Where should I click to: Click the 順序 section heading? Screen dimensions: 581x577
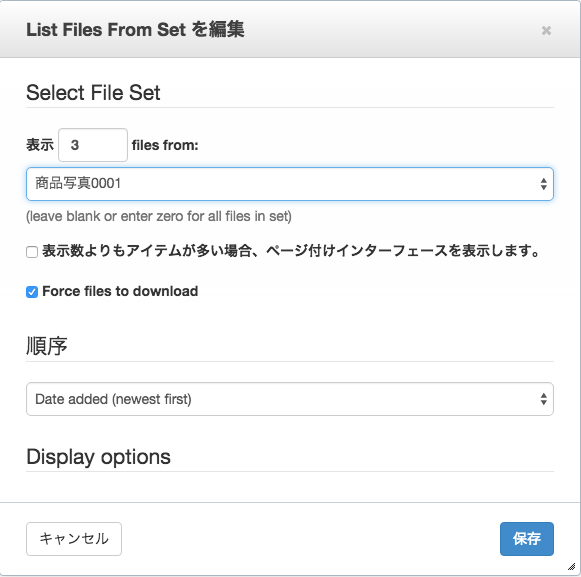click(x=47, y=346)
